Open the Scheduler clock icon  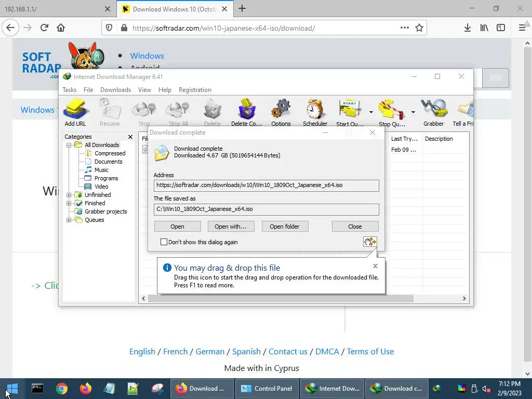(x=315, y=112)
